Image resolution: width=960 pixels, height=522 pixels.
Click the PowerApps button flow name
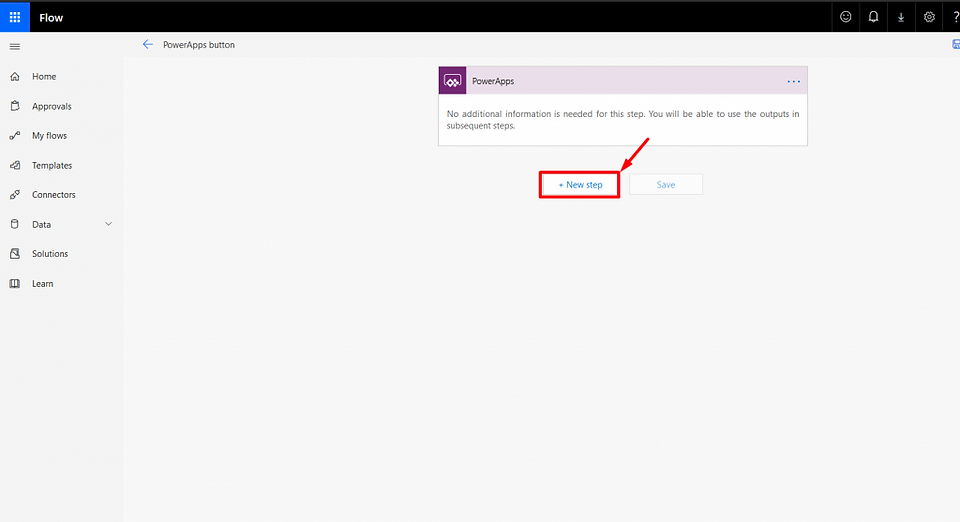(x=199, y=45)
